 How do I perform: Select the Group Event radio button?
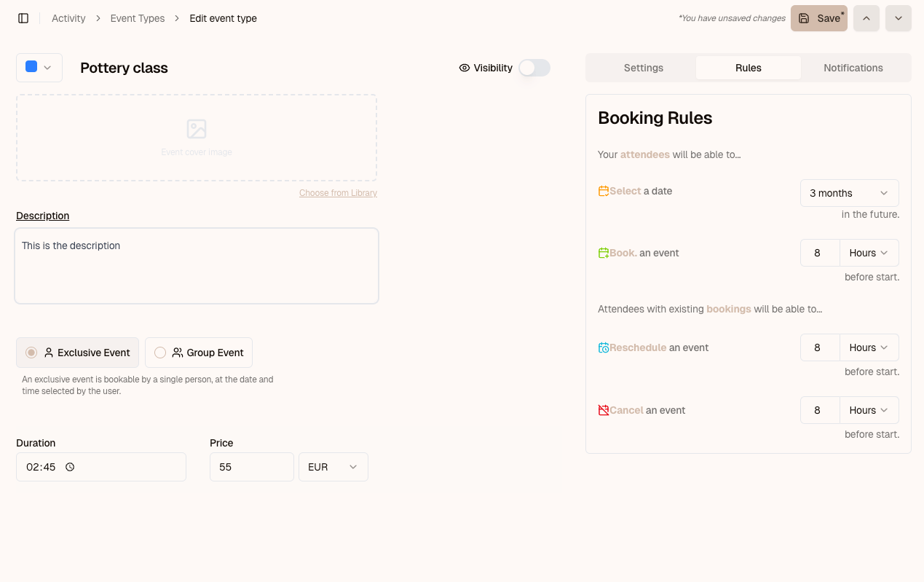point(160,352)
